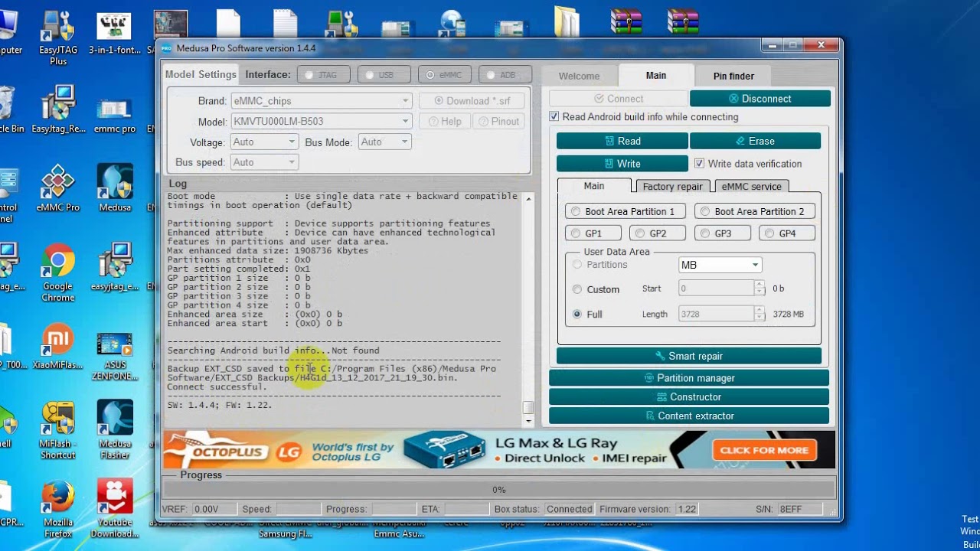Open Partition manager
The height and width of the screenshot is (551, 980).
point(689,378)
